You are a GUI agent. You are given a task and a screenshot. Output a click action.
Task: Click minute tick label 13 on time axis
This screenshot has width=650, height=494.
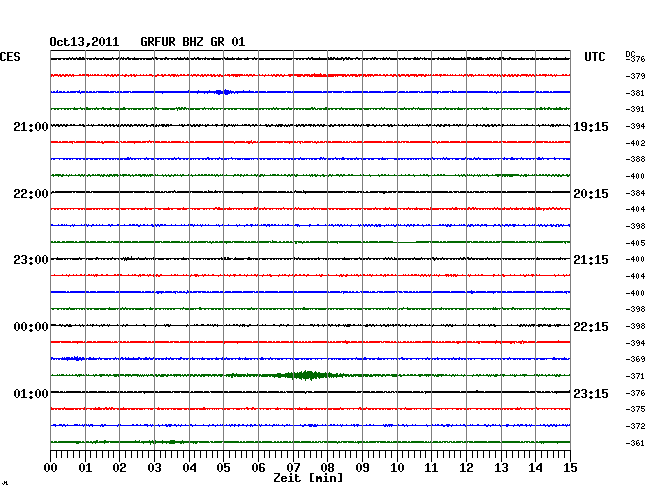tap(501, 468)
